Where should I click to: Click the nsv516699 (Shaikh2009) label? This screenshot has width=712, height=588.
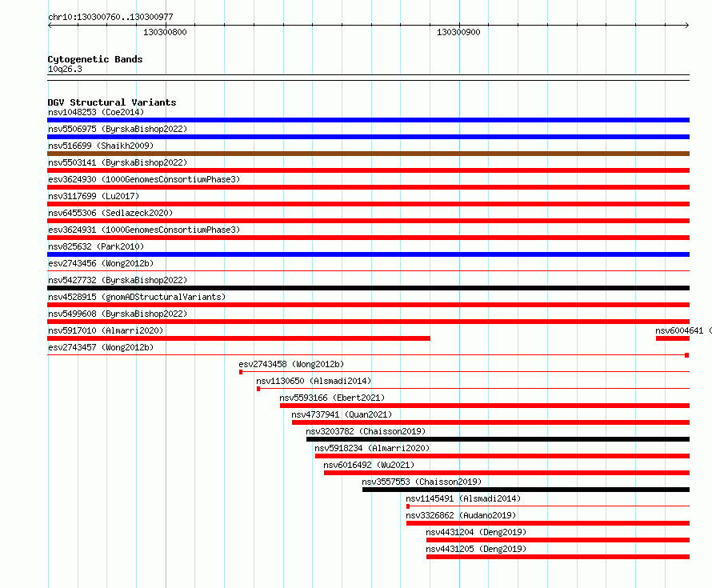(101, 146)
